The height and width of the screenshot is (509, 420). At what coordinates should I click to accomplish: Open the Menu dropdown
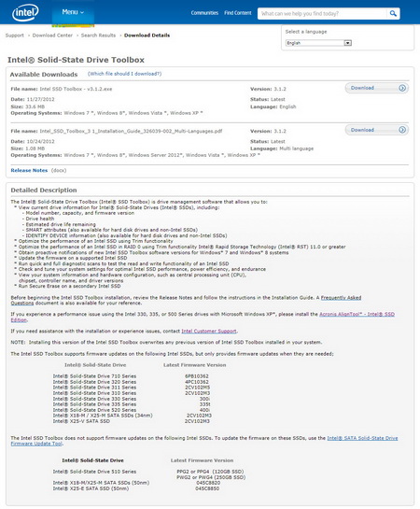[73, 12]
